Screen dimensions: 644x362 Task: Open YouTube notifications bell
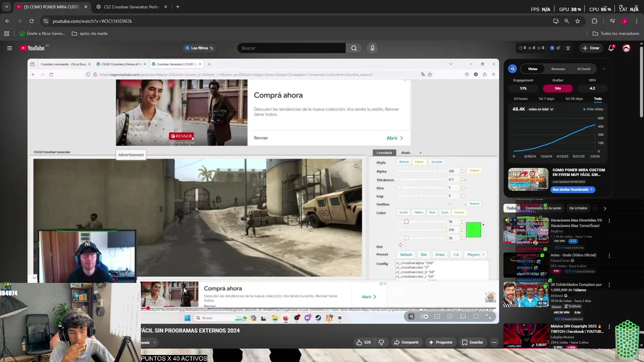[611, 48]
